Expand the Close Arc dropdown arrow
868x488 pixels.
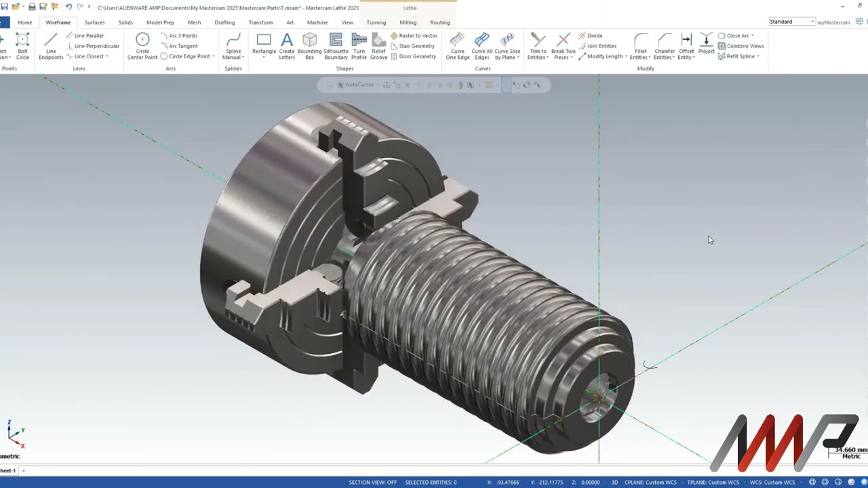click(x=752, y=35)
